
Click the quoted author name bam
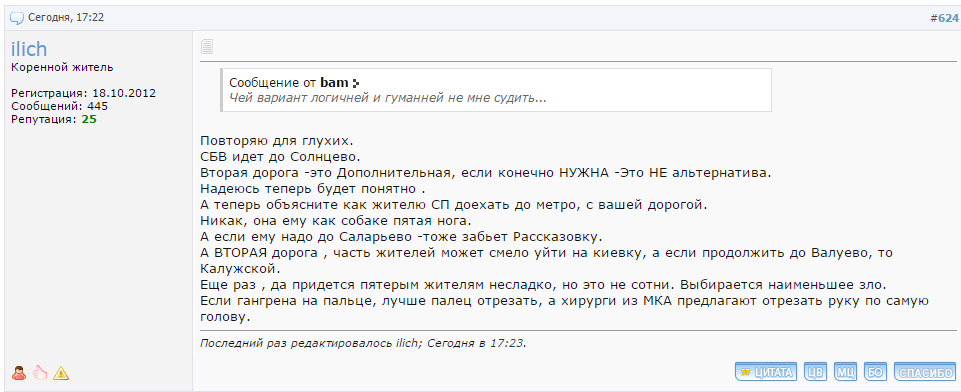(x=335, y=83)
